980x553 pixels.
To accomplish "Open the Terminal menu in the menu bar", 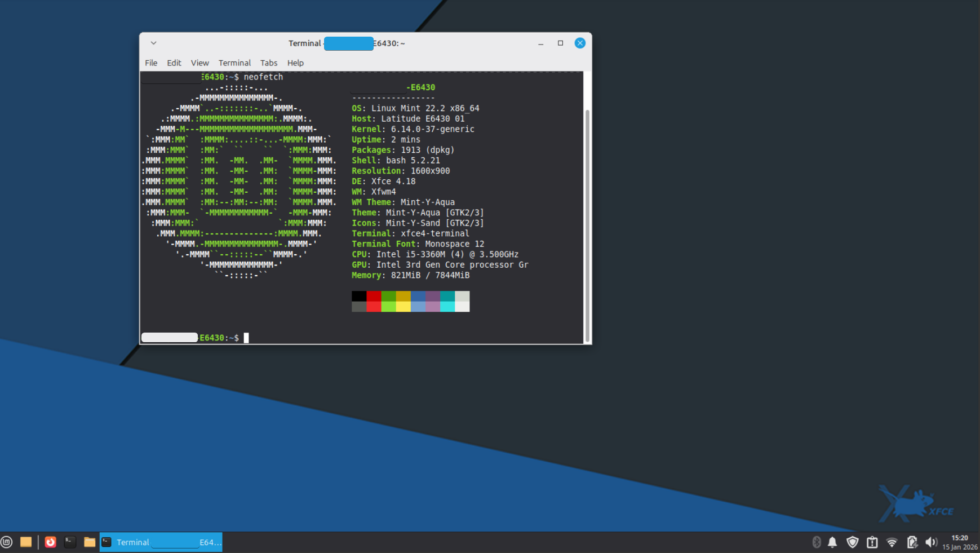I will click(235, 63).
